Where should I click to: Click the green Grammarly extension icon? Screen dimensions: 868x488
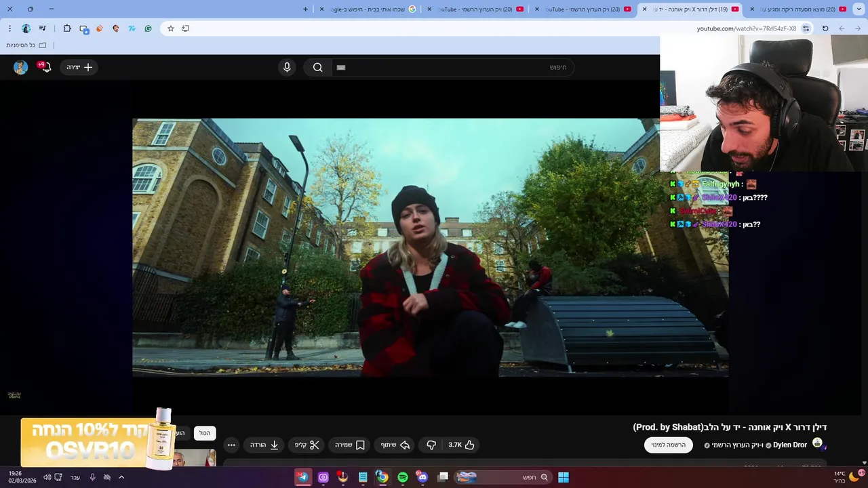coord(148,28)
